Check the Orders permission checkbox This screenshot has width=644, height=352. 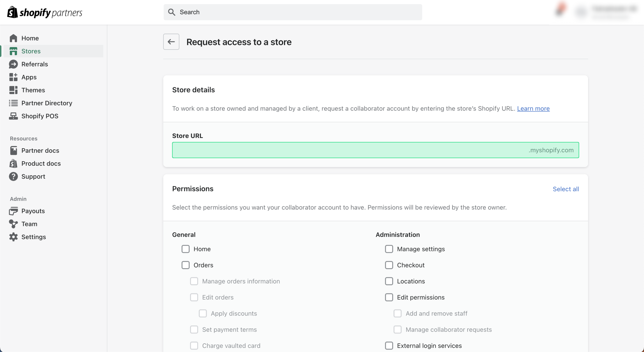[186, 265]
